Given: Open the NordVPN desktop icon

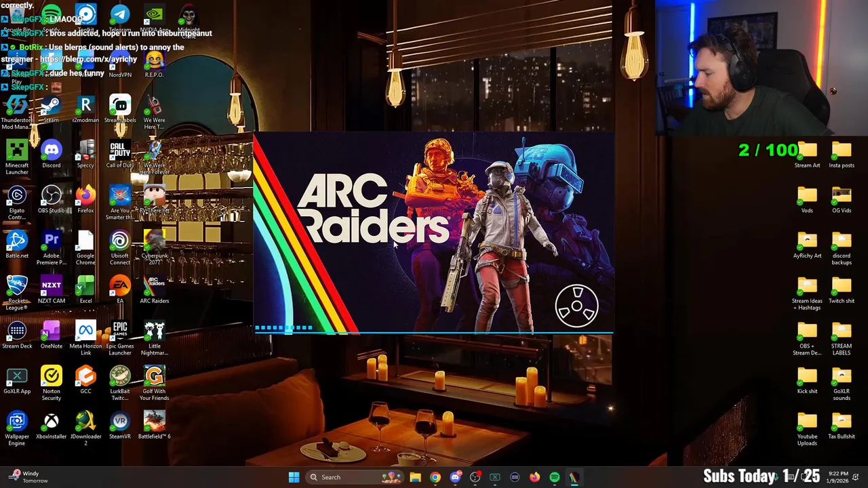Looking at the screenshot, I should coord(120,64).
